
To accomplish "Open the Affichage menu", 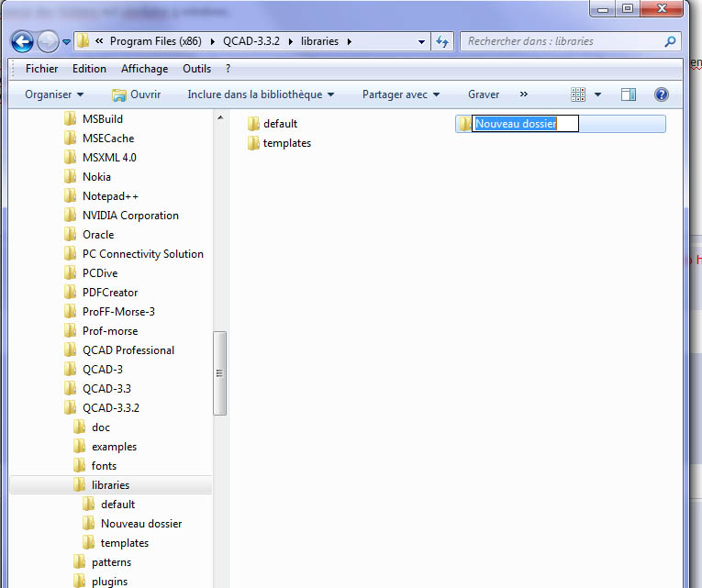I will coord(145,69).
